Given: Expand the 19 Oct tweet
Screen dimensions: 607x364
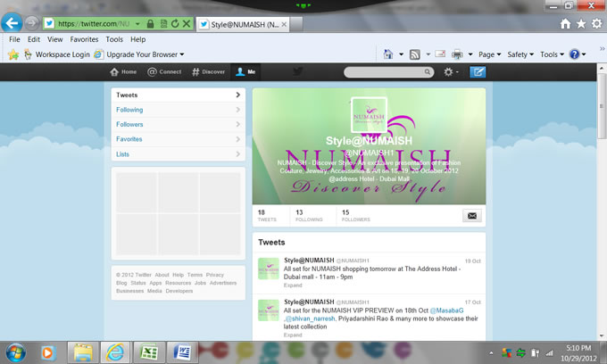Looking at the screenshot, I should (293, 285).
